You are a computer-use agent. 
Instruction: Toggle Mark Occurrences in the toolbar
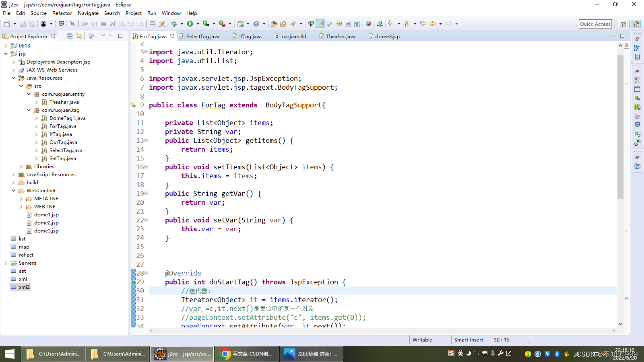click(320, 24)
